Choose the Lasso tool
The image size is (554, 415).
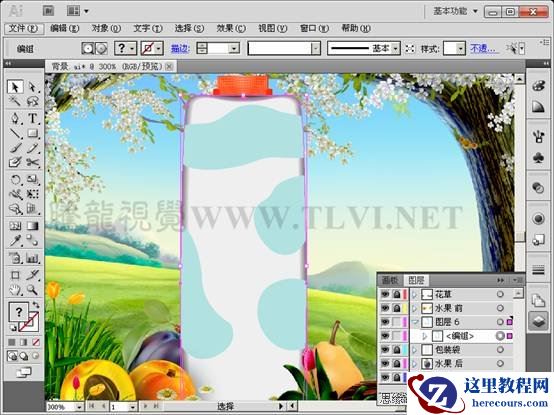(x=32, y=101)
